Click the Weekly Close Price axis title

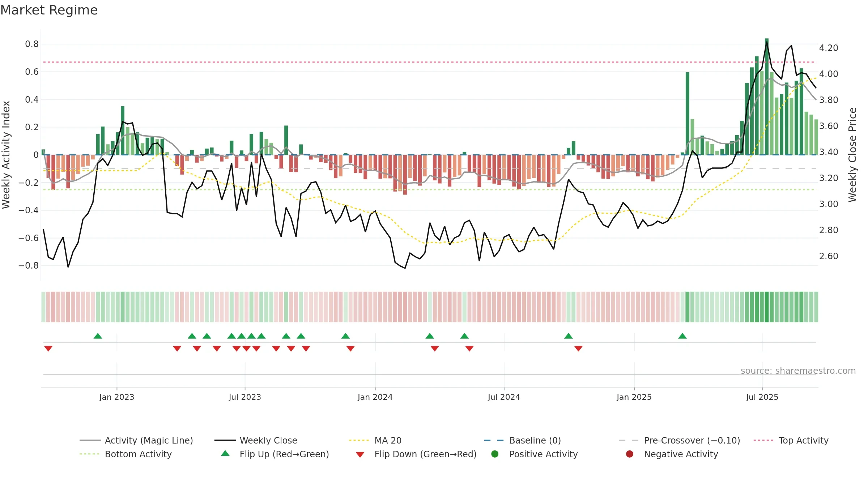pyautogui.click(x=852, y=155)
